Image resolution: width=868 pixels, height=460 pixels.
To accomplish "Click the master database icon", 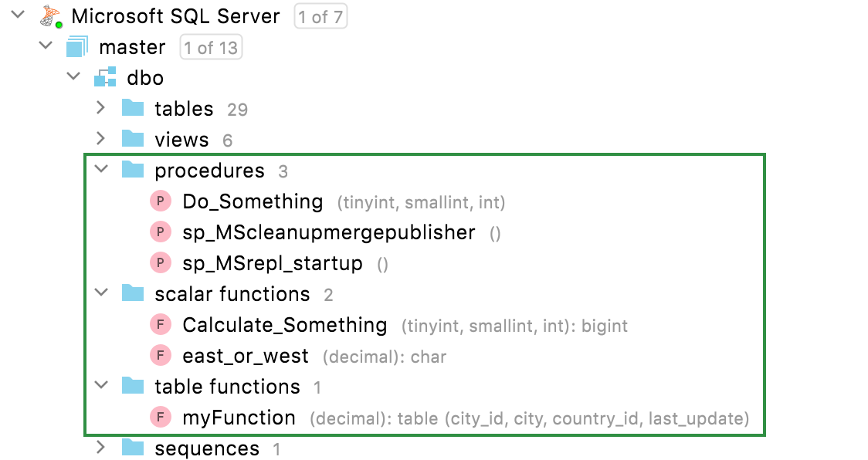I will point(78,46).
